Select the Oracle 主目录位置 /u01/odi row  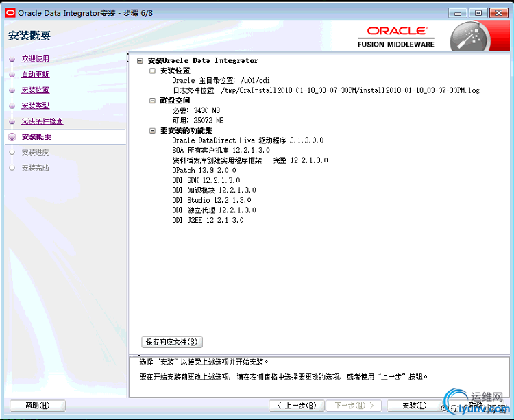click(221, 81)
